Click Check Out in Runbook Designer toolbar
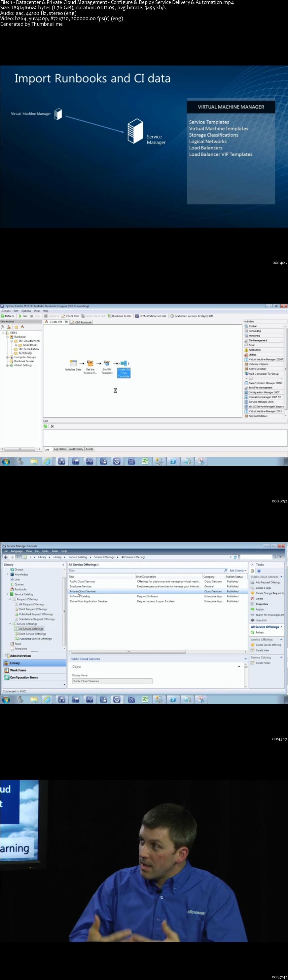The height and width of the screenshot is (980, 288). click(70, 316)
